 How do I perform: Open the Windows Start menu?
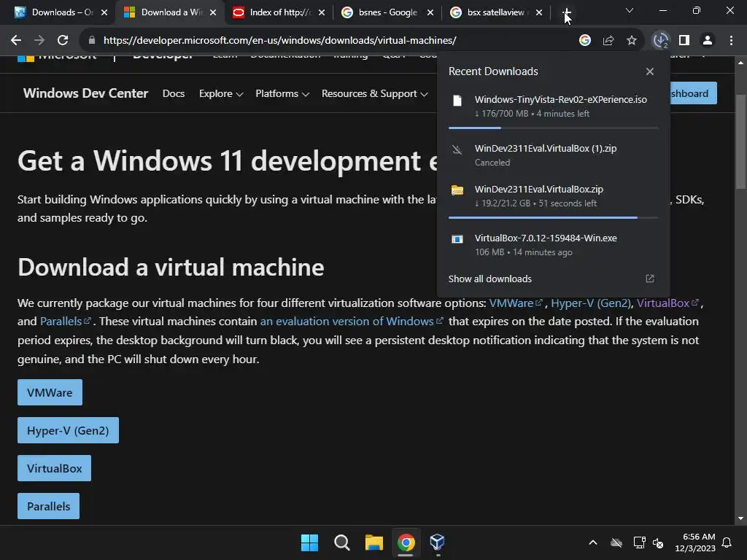coord(309,542)
